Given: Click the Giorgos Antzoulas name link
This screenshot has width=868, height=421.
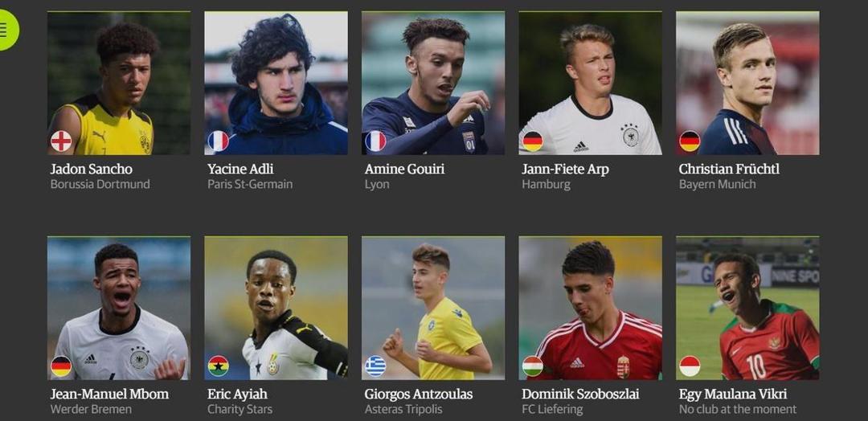Looking at the screenshot, I should (x=419, y=394).
